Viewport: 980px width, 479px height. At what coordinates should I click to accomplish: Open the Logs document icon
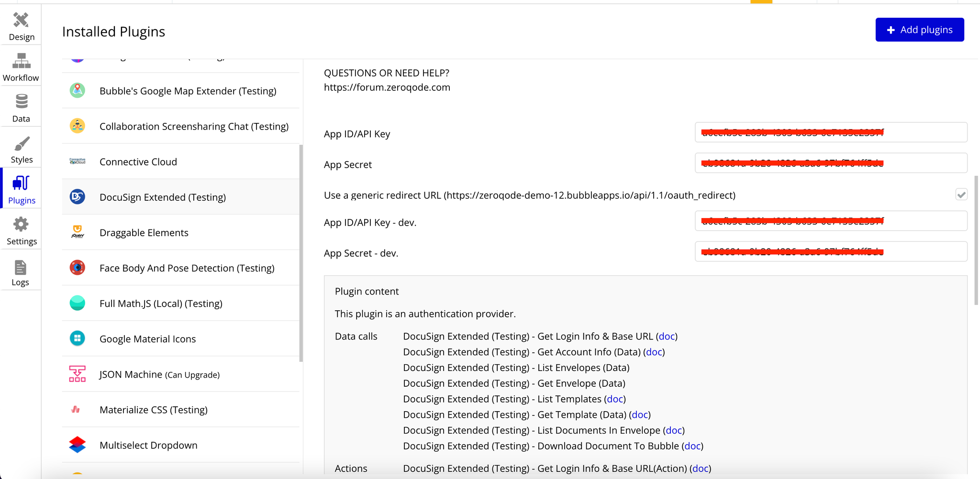(x=21, y=268)
